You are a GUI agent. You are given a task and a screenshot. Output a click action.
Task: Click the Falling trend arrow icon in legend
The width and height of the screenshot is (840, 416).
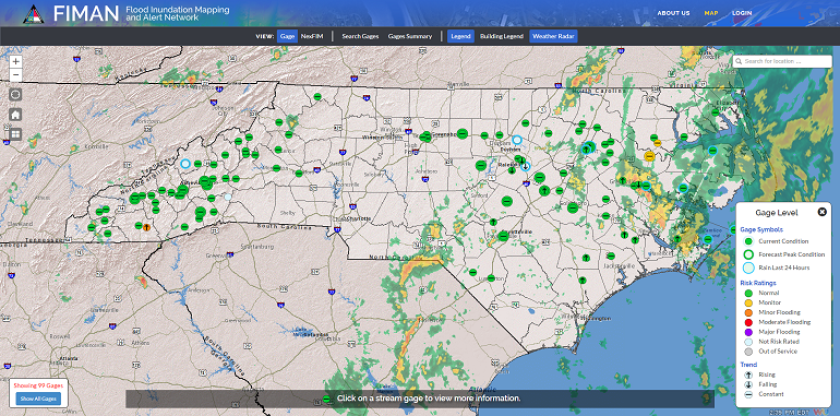[748, 384]
